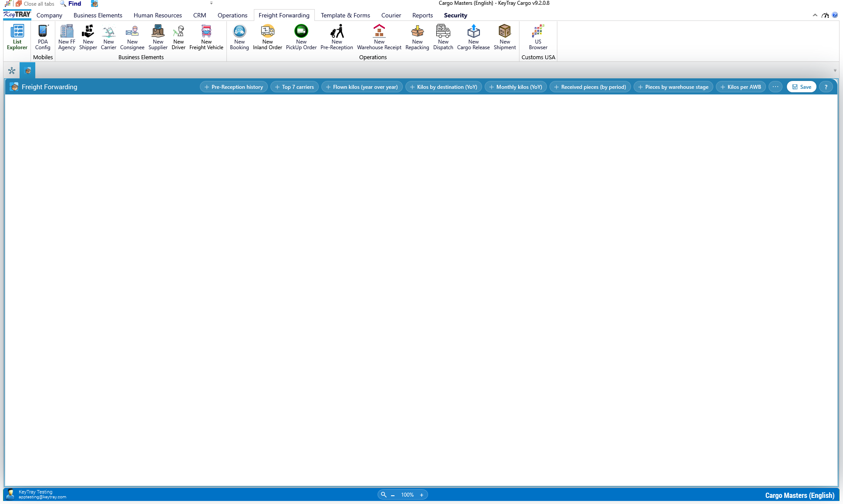Add the Top 7 carriers widget
This screenshot has width=843, height=504.
[294, 87]
